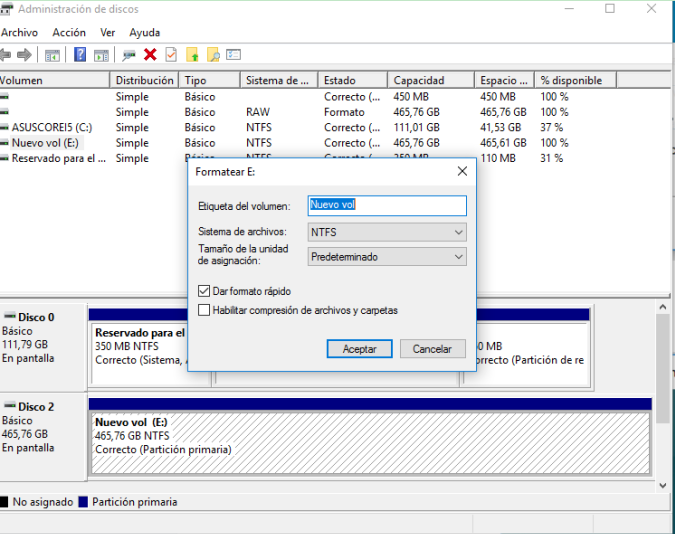The width and height of the screenshot is (675, 534).
Task: Click the blue Help question mark icon
Action: click(80, 55)
